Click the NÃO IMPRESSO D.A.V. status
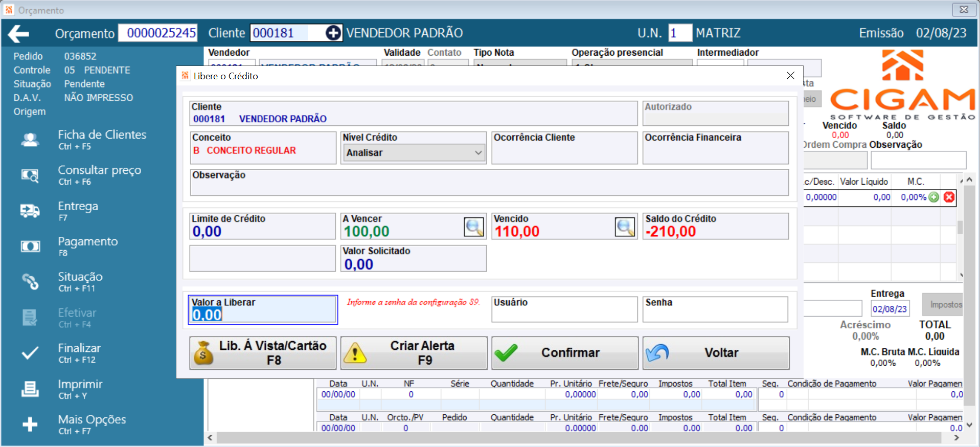Image resolution: width=980 pixels, height=447 pixels. 99,98
